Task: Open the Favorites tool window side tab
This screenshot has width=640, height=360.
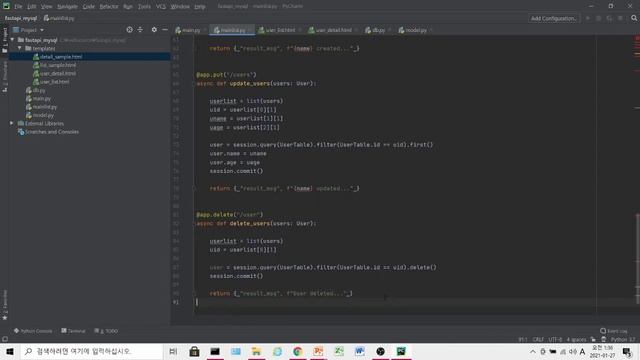Action: click(x=4, y=305)
